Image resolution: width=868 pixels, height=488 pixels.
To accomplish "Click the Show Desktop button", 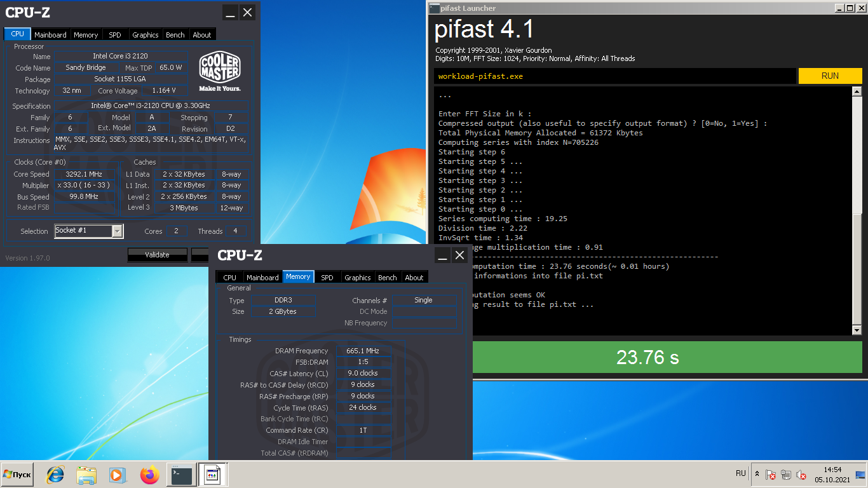I will [860, 475].
